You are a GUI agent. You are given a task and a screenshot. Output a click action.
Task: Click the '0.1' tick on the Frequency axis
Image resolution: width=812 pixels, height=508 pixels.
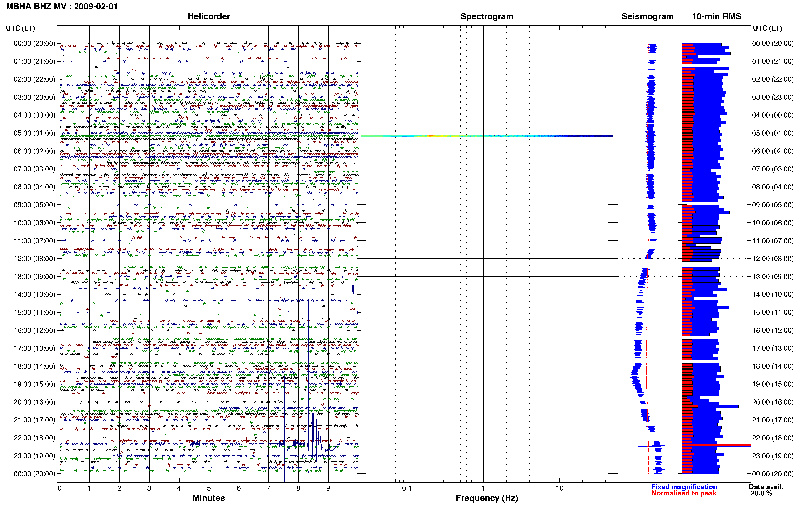(x=407, y=488)
